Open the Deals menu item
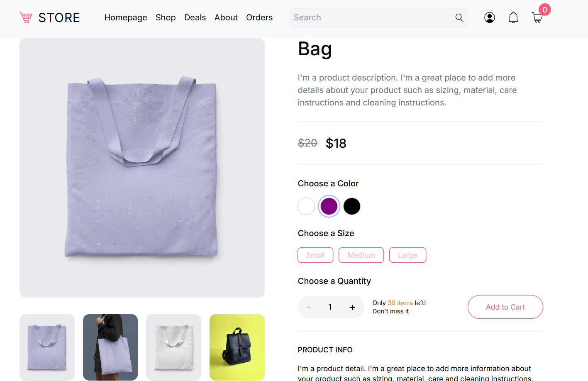Image resolution: width=588 pixels, height=381 pixels. pos(195,17)
